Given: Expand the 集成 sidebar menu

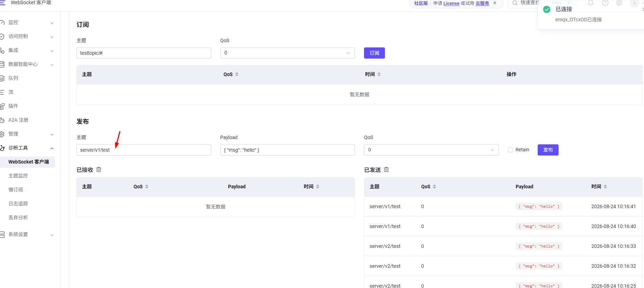Looking at the screenshot, I should coord(28,50).
